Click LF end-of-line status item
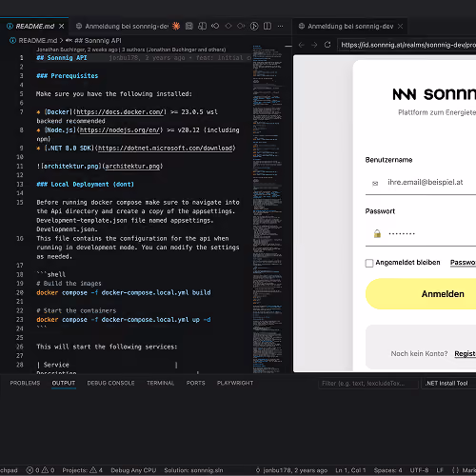 tap(440, 470)
